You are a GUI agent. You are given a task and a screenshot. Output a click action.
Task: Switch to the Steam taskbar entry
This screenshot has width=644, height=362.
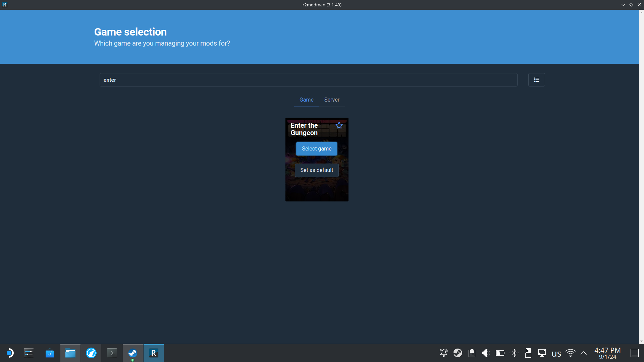[133, 353]
